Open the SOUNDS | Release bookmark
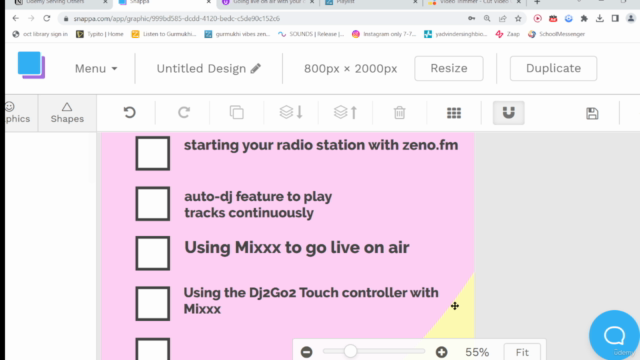This screenshot has height=360, width=640. coord(311,34)
